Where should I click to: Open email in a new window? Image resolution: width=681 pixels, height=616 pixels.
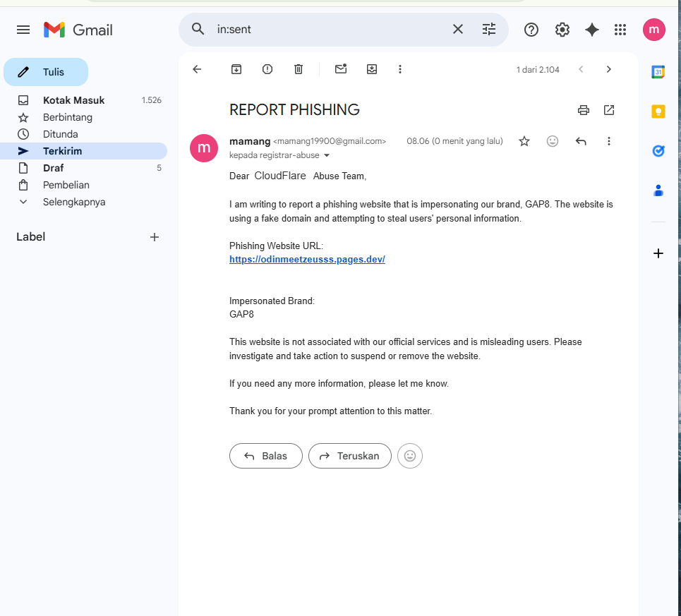coord(609,110)
